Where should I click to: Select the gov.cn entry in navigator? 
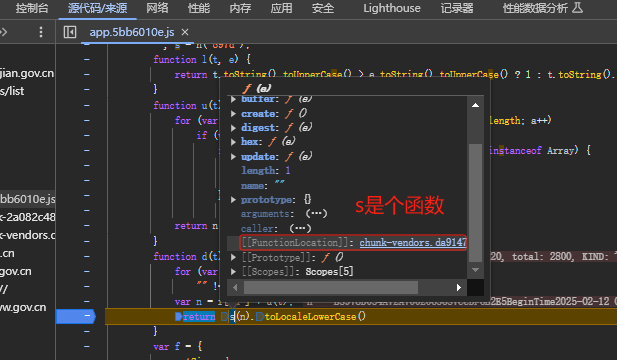(16, 271)
